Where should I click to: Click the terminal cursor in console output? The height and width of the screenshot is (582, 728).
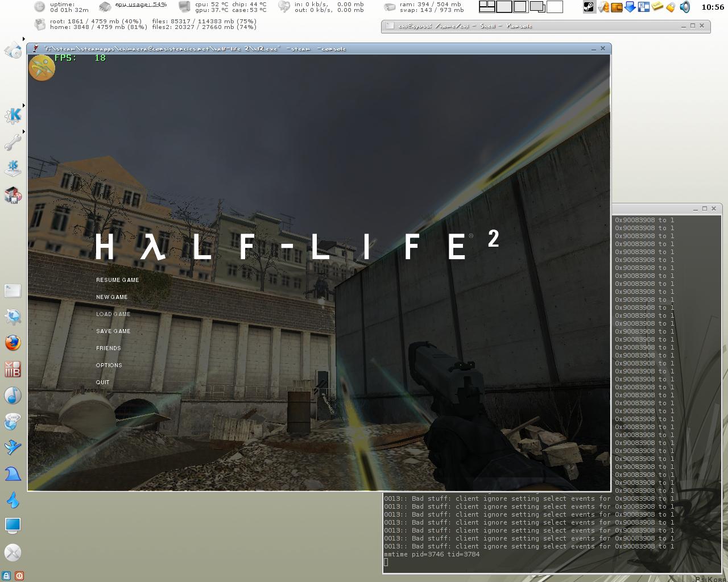pos(386,562)
